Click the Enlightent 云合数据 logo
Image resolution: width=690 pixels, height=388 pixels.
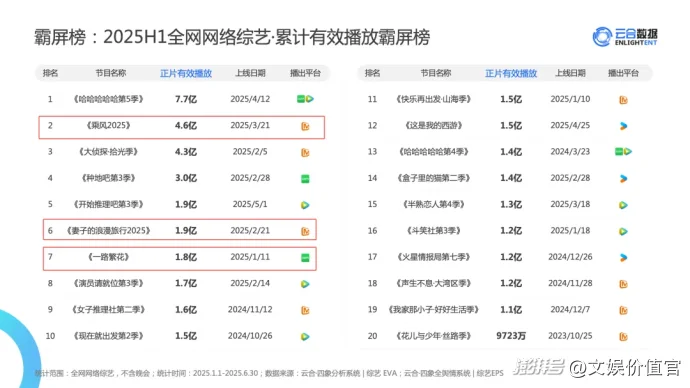625,37
